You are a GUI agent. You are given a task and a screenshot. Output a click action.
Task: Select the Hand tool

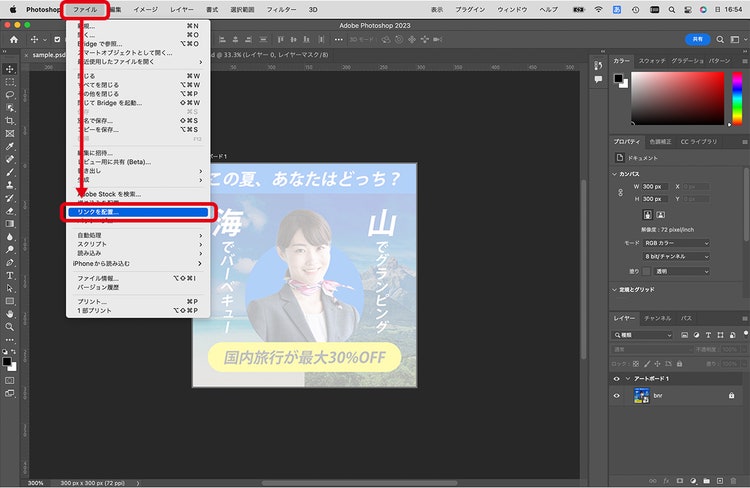coord(10,314)
